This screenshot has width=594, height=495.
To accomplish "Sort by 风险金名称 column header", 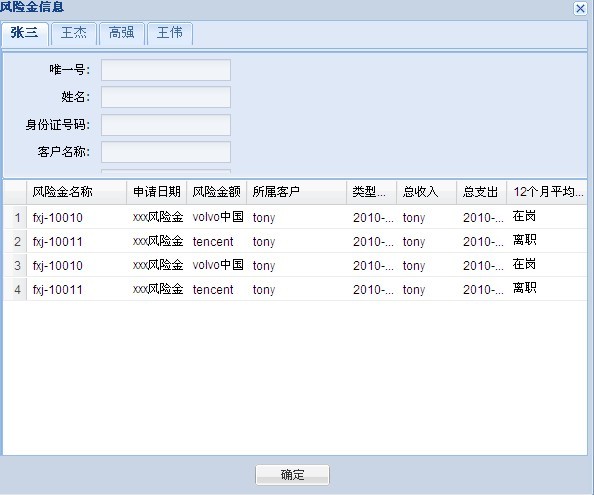I will click(76, 192).
